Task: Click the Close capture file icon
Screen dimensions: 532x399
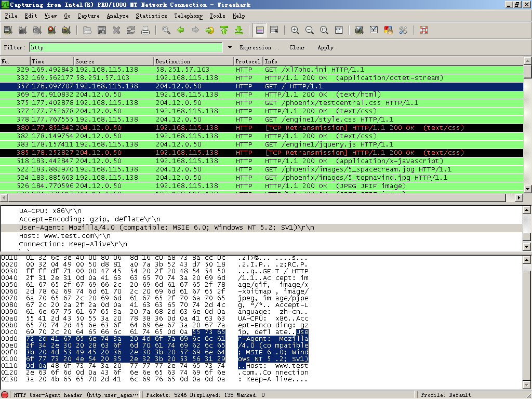Action: (116, 30)
